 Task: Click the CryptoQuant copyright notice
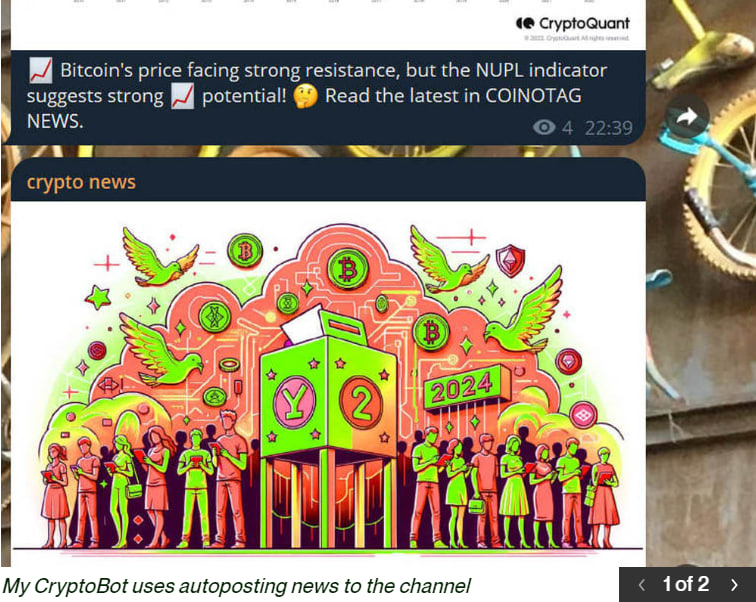tap(577, 38)
